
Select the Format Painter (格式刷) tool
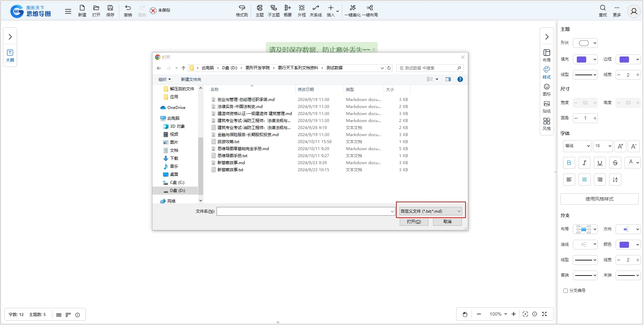(x=242, y=11)
